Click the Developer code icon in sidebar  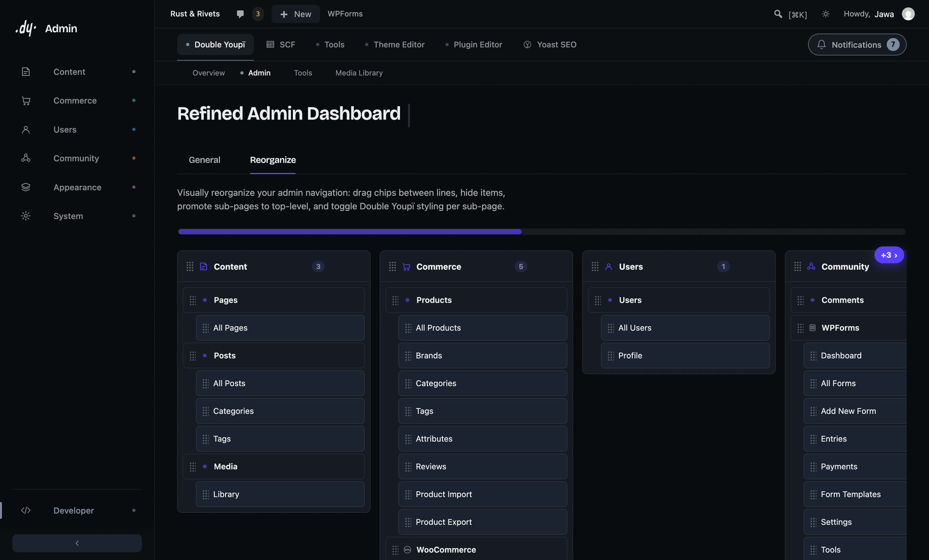pyautogui.click(x=26, y=510)
